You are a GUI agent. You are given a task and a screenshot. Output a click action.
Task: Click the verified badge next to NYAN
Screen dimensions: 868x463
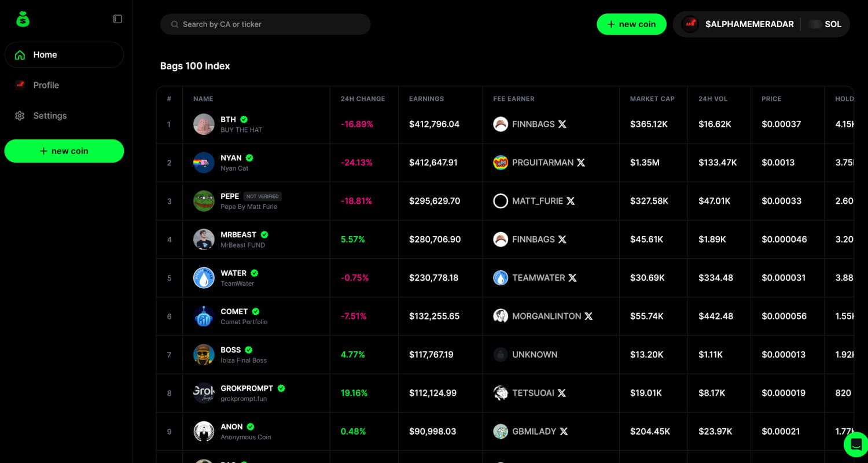[x=250, y=157]
